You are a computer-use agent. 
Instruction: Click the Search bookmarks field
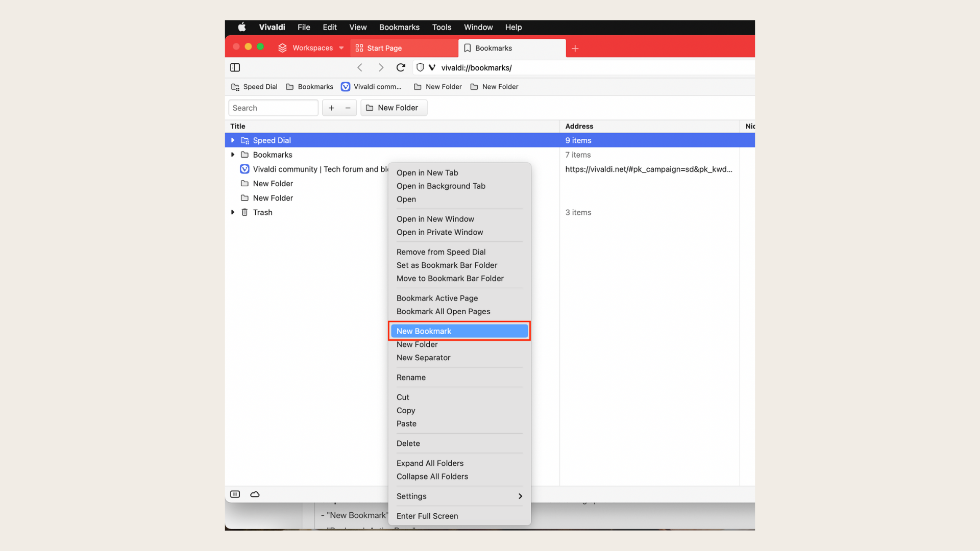pyautogui.click(x=273, y=108)
